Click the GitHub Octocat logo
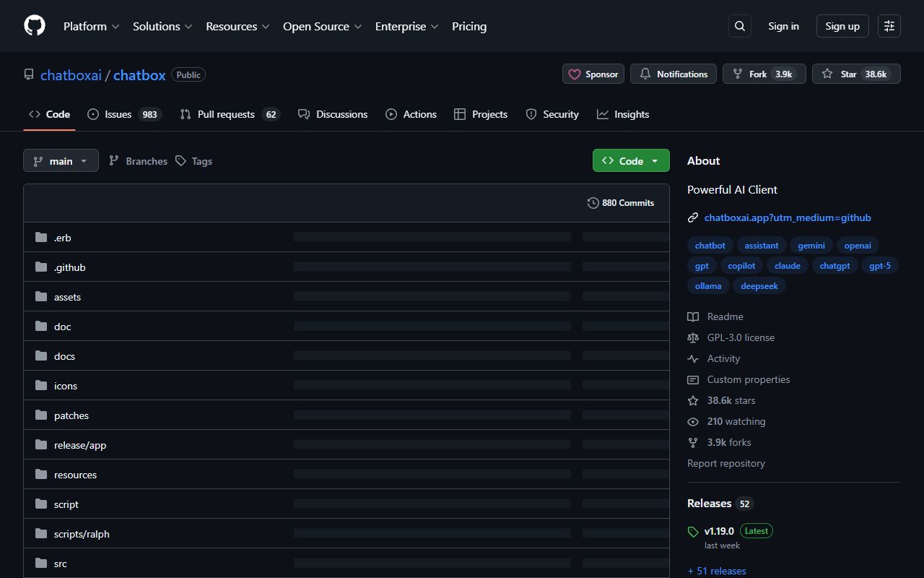Image resolution: width=924 pixels, height=578 pixels. pyautogui.click(x=34, y=25)
